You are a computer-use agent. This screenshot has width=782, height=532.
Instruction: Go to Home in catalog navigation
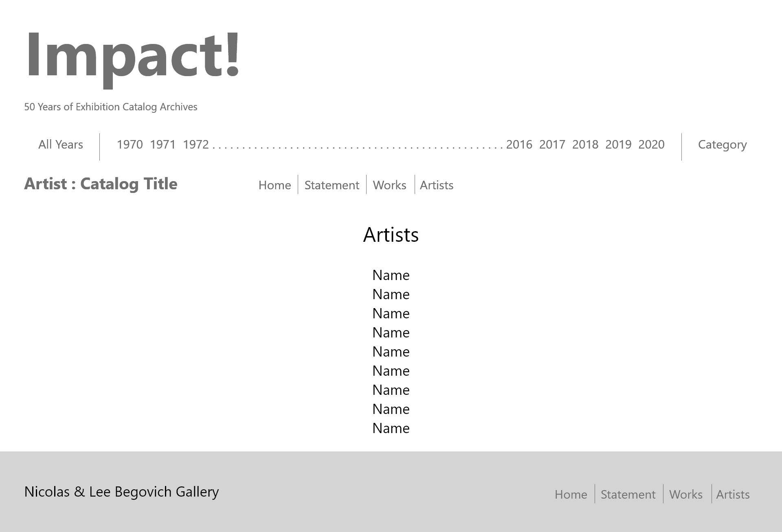(275, 185)
